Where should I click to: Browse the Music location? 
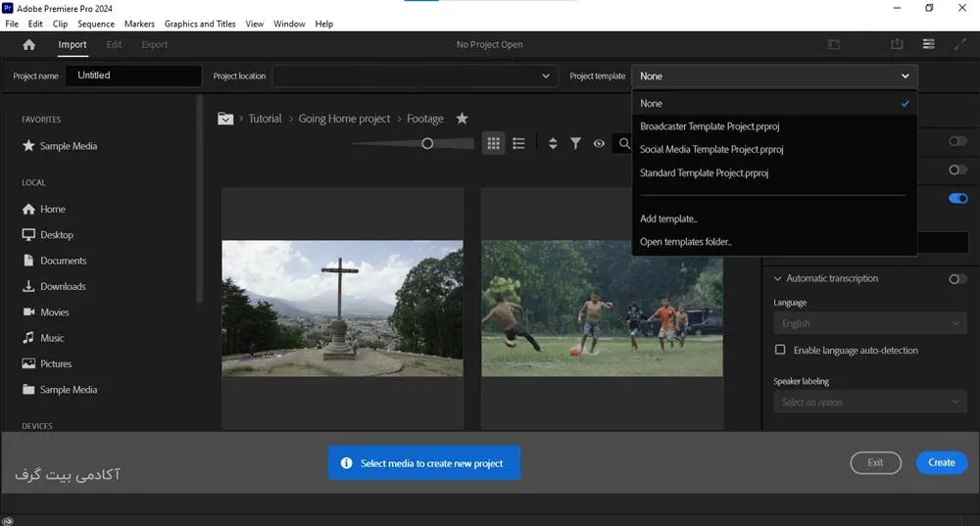pyautogui.click(x=43, y=338)
